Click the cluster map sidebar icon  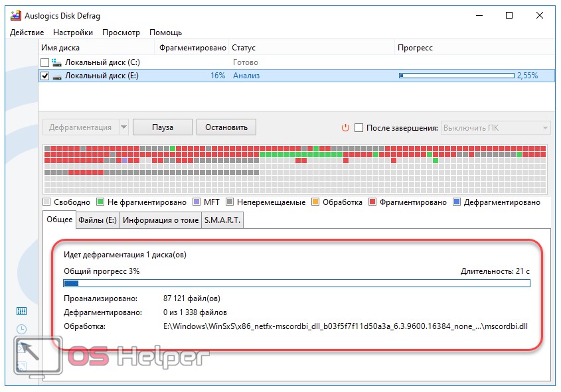[21, 311]
